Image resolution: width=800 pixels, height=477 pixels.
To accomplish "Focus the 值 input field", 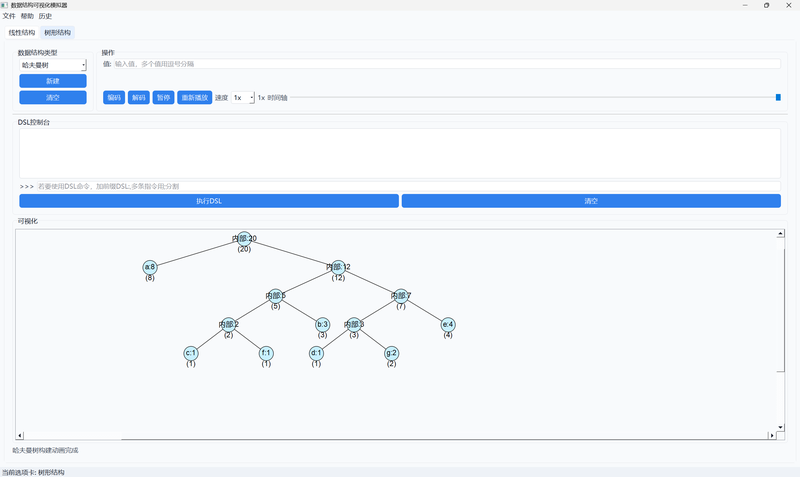I will pyautogui.click(x=446, y=64).
